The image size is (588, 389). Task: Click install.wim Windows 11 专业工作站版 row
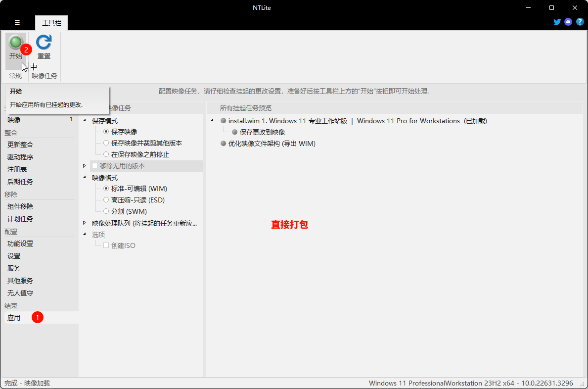tap(358, 121)
